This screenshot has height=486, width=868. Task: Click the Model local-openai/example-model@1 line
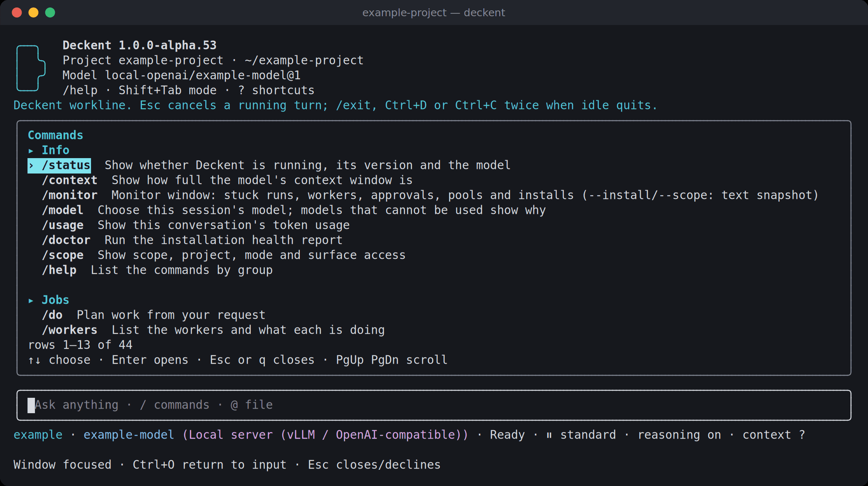point(182,75)
